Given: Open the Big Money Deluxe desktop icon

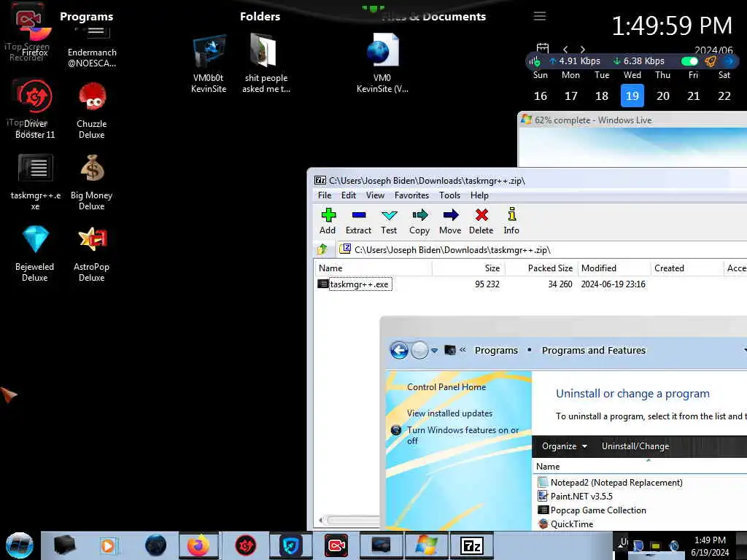Looking at the screenshot, I should click(91, 182).
